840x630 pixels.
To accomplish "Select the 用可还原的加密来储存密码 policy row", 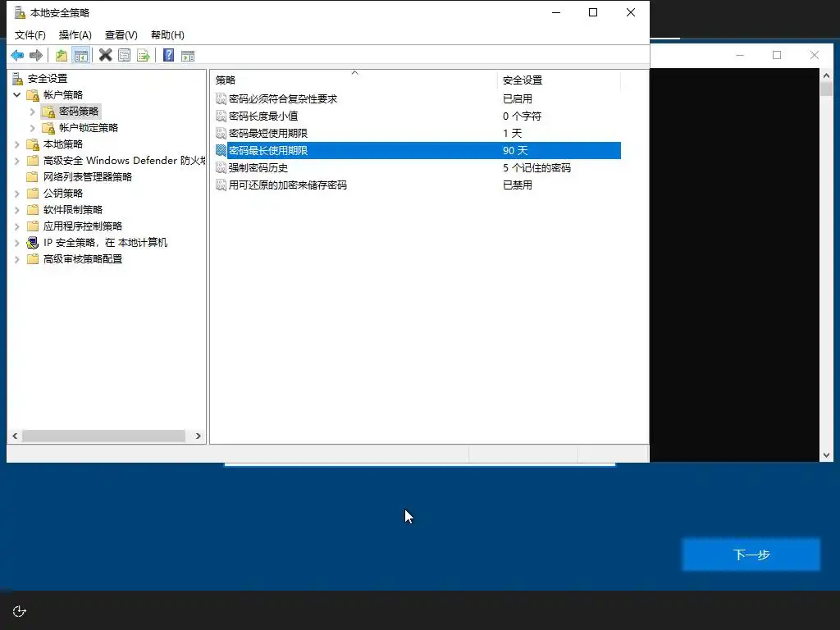I will point(418,185).
